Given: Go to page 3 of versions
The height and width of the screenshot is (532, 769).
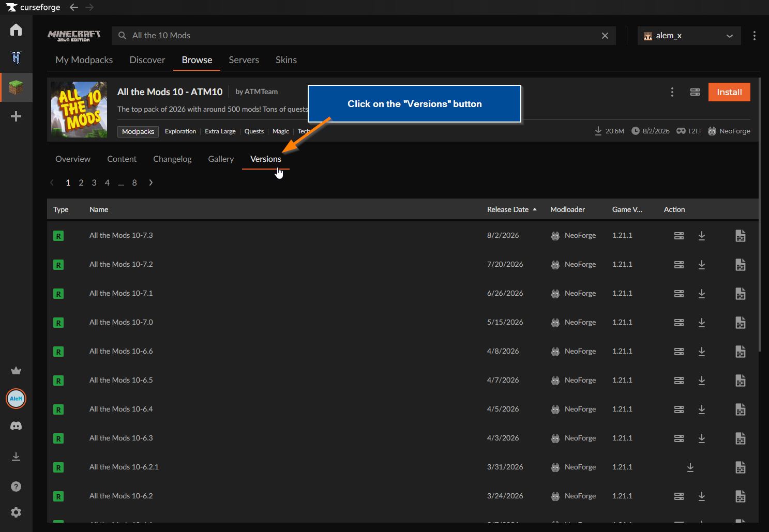Looking at the screenshot, I should (x=94, y=183).
